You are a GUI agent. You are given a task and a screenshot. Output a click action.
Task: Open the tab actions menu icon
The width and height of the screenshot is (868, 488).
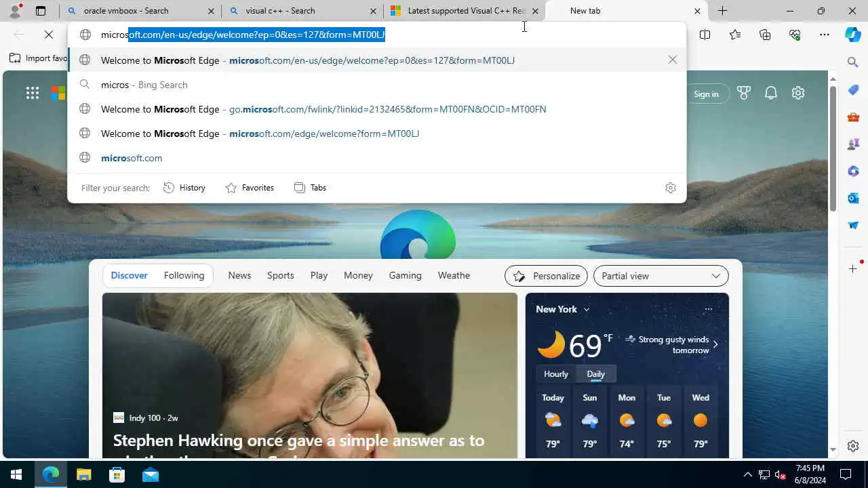click(x=41, y=11)
